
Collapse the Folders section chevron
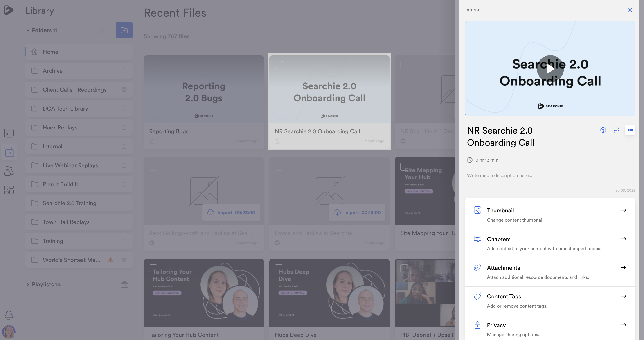point(28,30)
